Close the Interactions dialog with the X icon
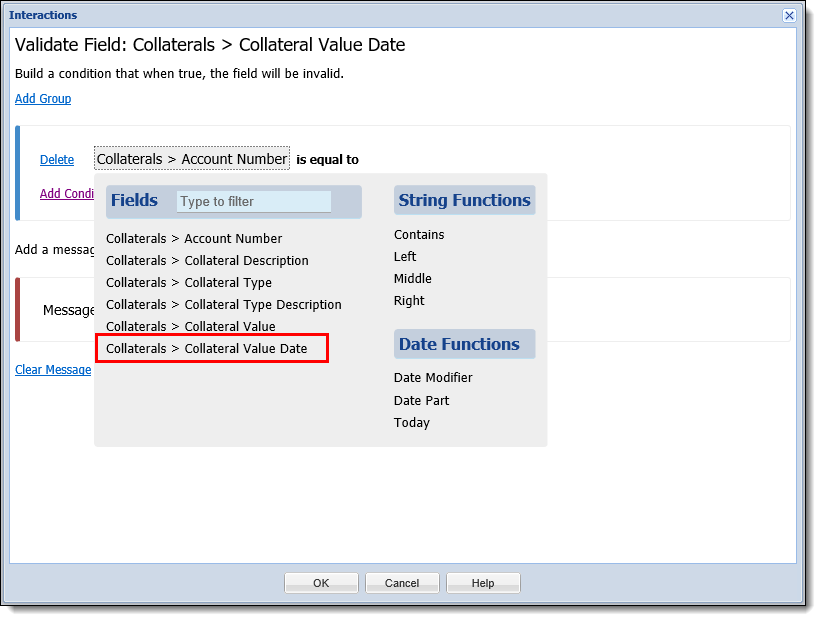 tap(789, 15)
